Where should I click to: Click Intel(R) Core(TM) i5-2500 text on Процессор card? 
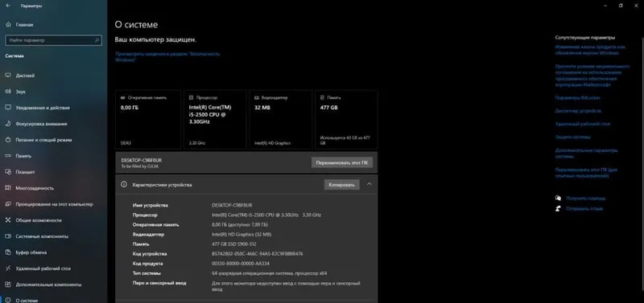[210, 114]
